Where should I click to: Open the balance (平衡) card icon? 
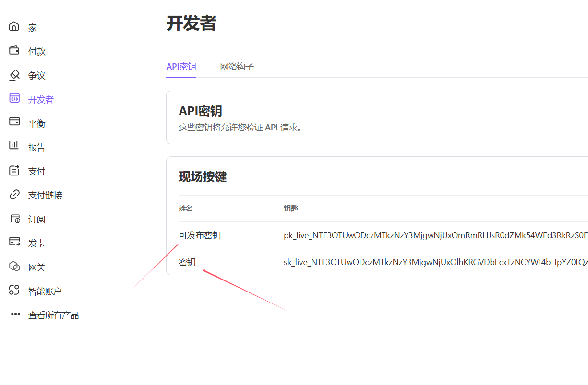[14, 122]
